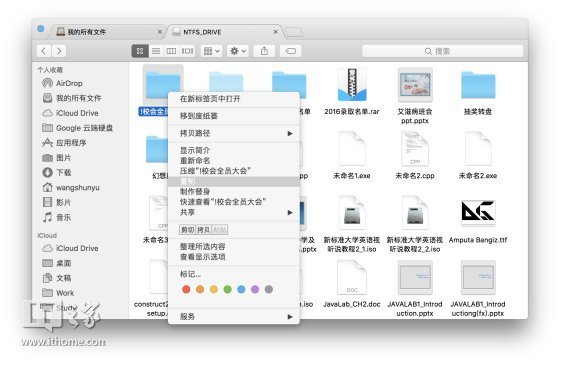Viewport: 561px width, 366px height.
Task: Choose 在新标签页中打开 from context menu
Action: (234, 99)
